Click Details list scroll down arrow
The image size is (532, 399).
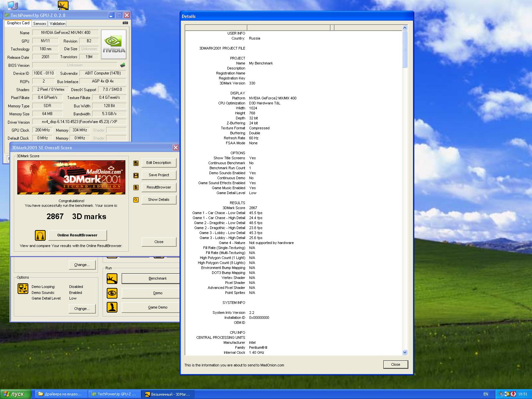pyautogui.click(x=405, y=352)
